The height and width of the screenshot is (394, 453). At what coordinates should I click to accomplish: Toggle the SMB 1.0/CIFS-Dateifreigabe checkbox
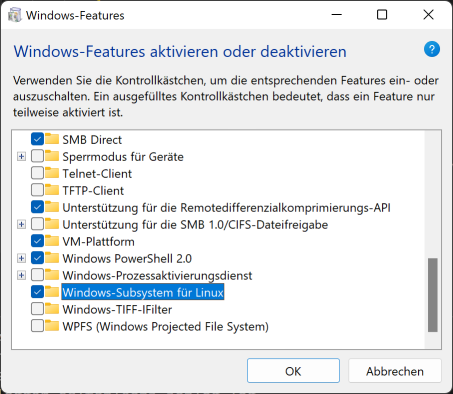(37, 224)
